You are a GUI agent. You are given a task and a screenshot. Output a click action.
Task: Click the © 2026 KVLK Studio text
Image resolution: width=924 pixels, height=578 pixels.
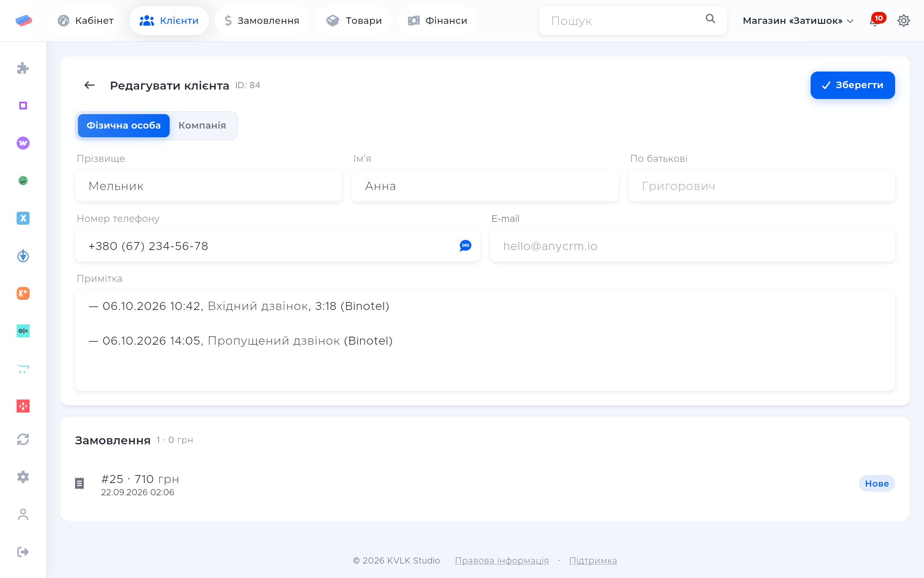click(x=396, y=560)
